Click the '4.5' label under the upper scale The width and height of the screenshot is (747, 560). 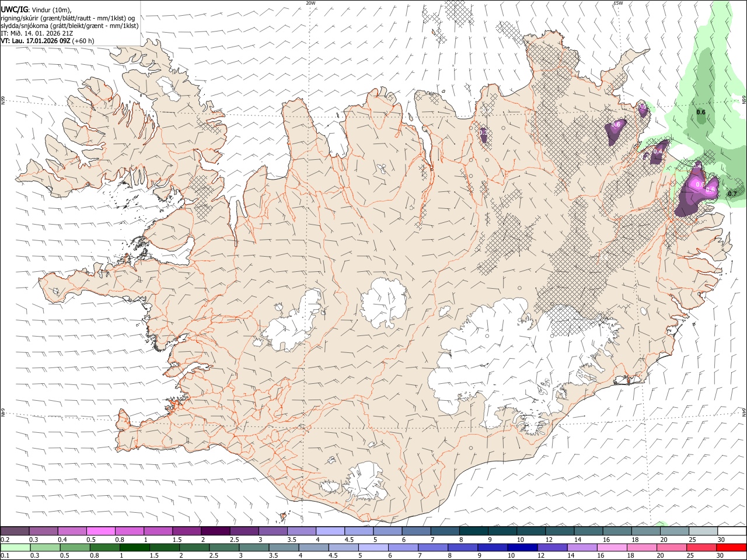coord(349,540)
